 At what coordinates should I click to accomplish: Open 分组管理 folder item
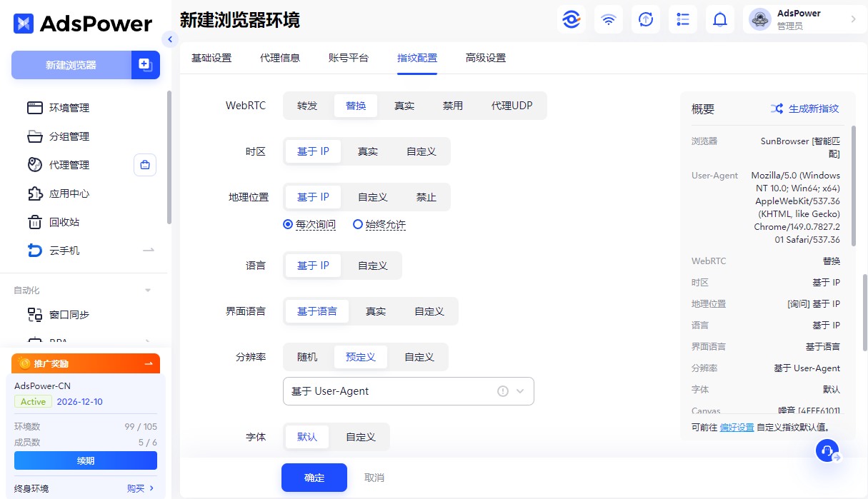click(69, 136)
